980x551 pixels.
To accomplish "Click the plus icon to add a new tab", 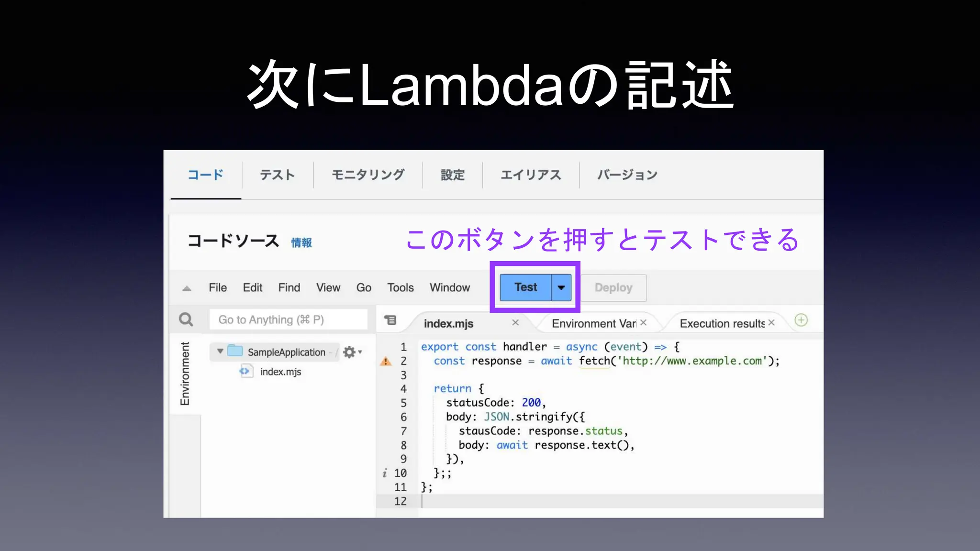I will coord(801,320).
